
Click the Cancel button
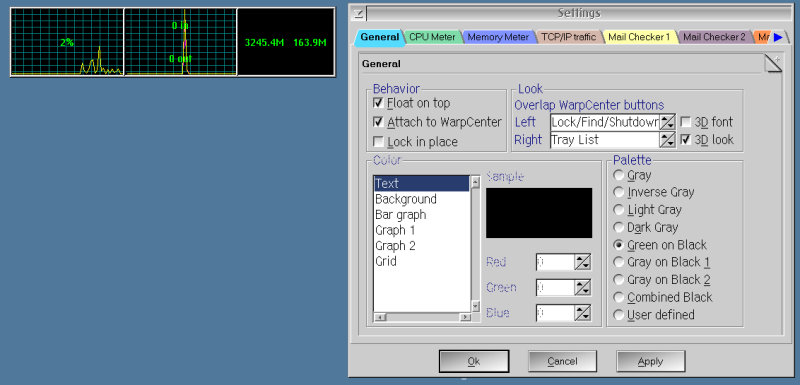[x=562, y=361]
